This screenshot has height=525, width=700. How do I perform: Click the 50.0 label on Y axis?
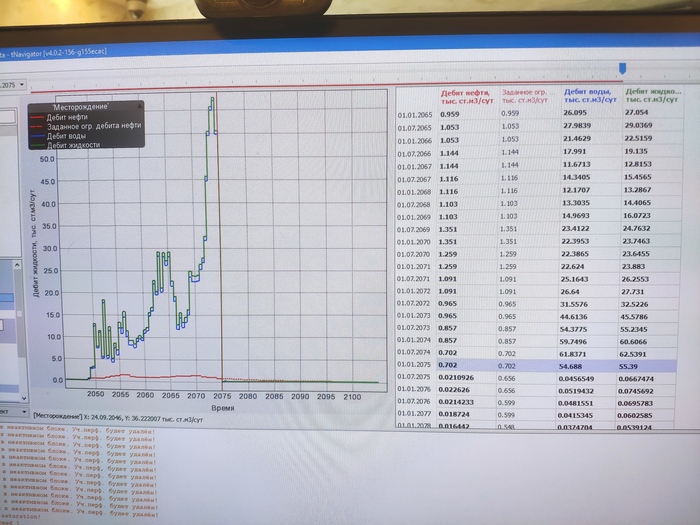pos(47,158)
